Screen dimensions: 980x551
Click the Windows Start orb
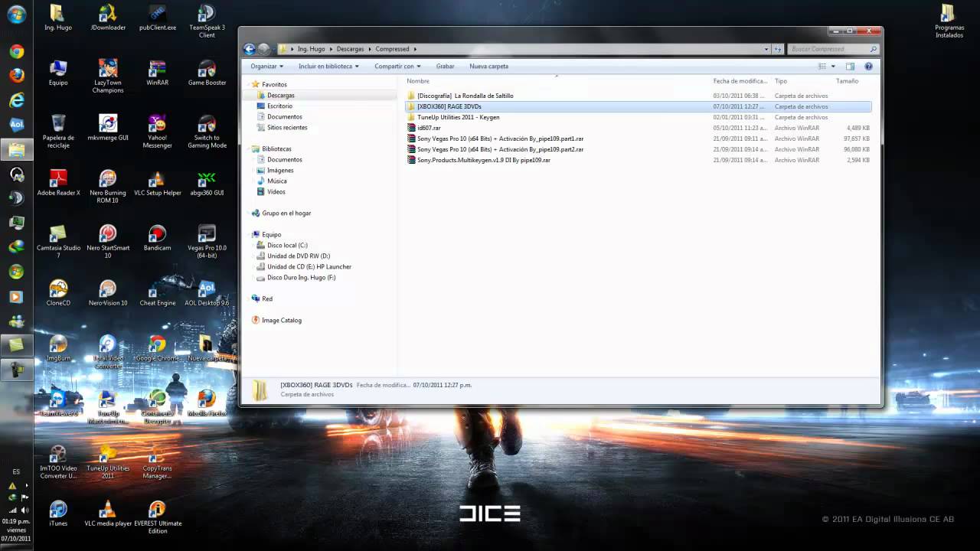click(16, 14)
